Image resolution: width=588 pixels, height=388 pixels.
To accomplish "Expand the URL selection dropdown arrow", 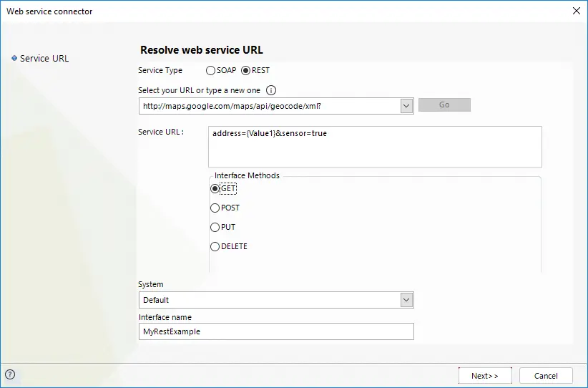I will [406, 106].
